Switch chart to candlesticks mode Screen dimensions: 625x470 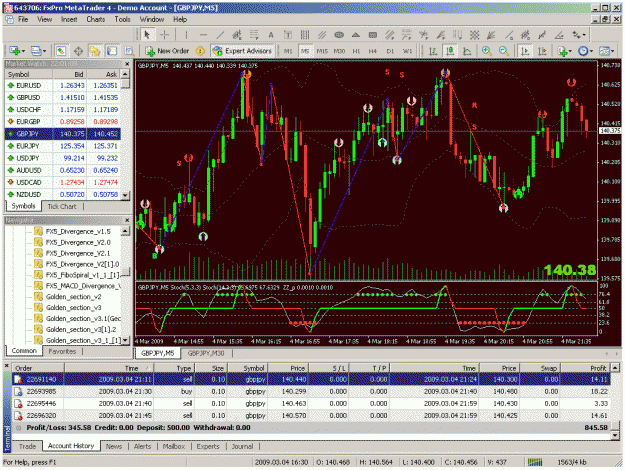pyautogui.click(x=450, y=51)
